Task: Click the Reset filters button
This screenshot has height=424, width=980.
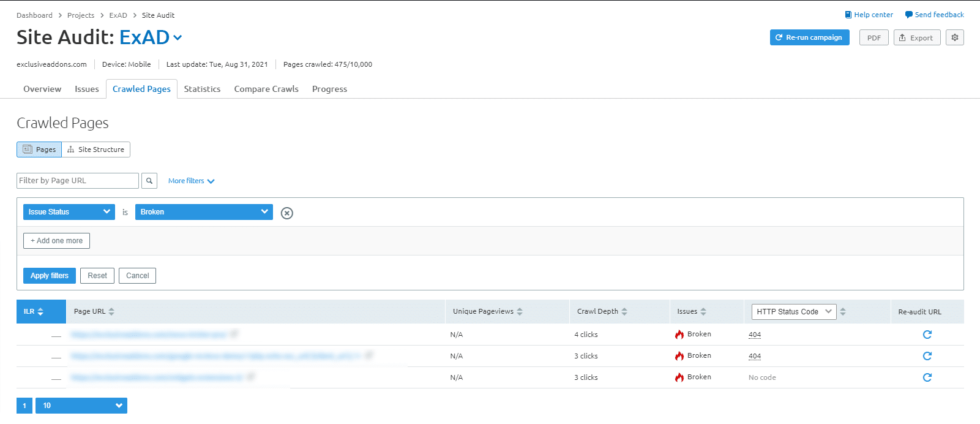Action: [97, 276]
